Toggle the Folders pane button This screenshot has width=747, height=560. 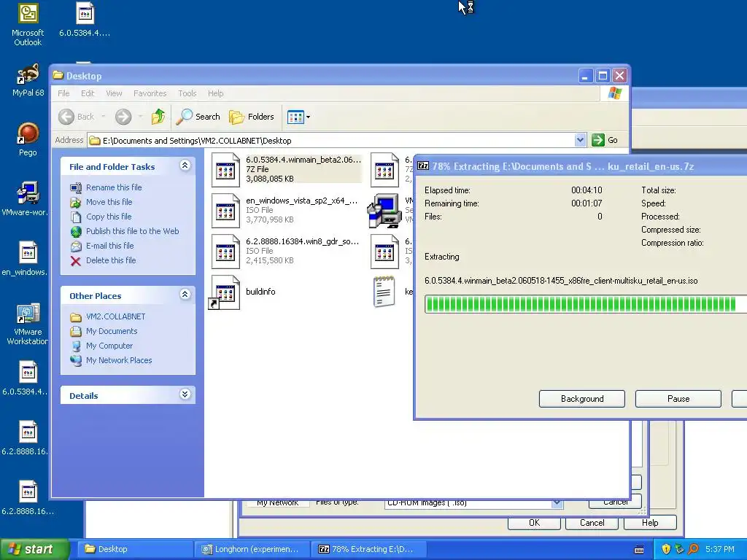252,117
